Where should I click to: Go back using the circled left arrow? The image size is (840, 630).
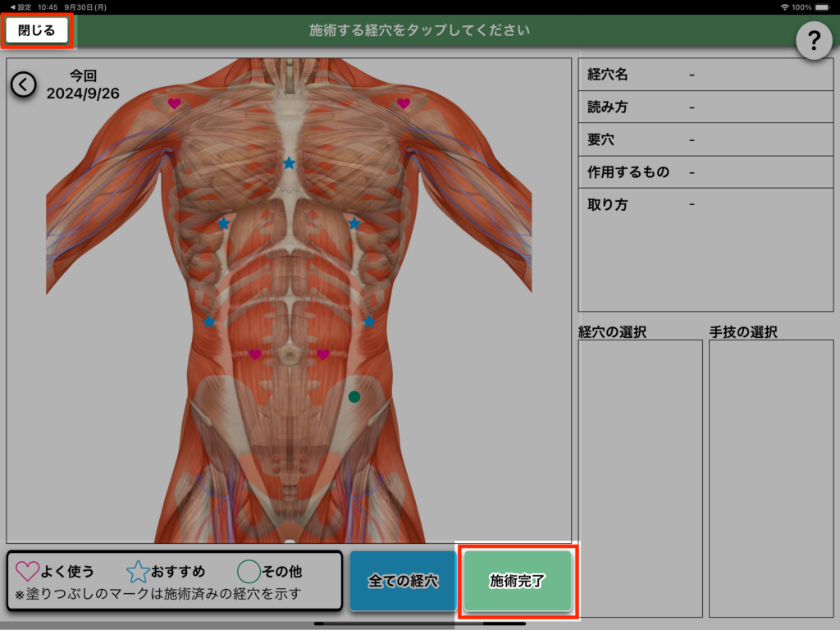click(24, 84)
